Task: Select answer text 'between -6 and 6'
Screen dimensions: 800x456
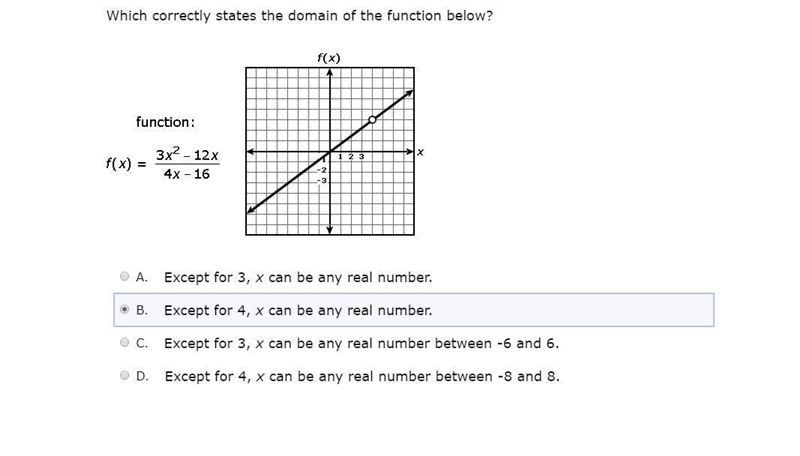Action: point(495,343)
